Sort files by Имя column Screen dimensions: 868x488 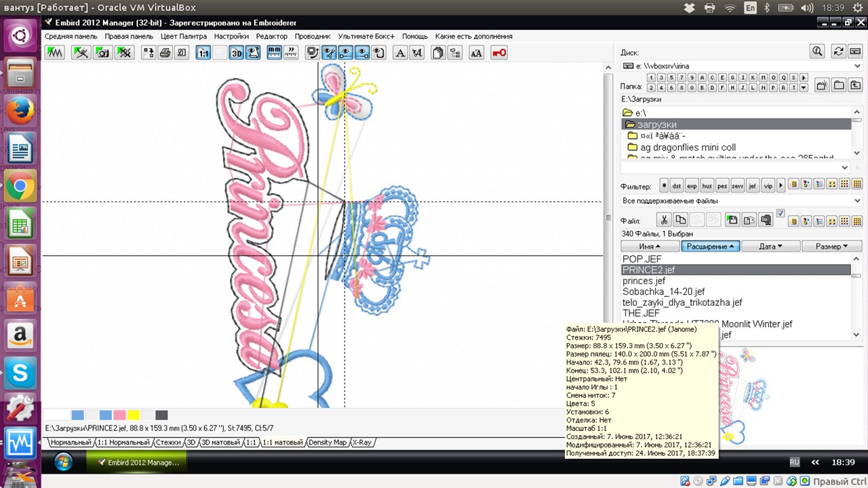point(650,246)
